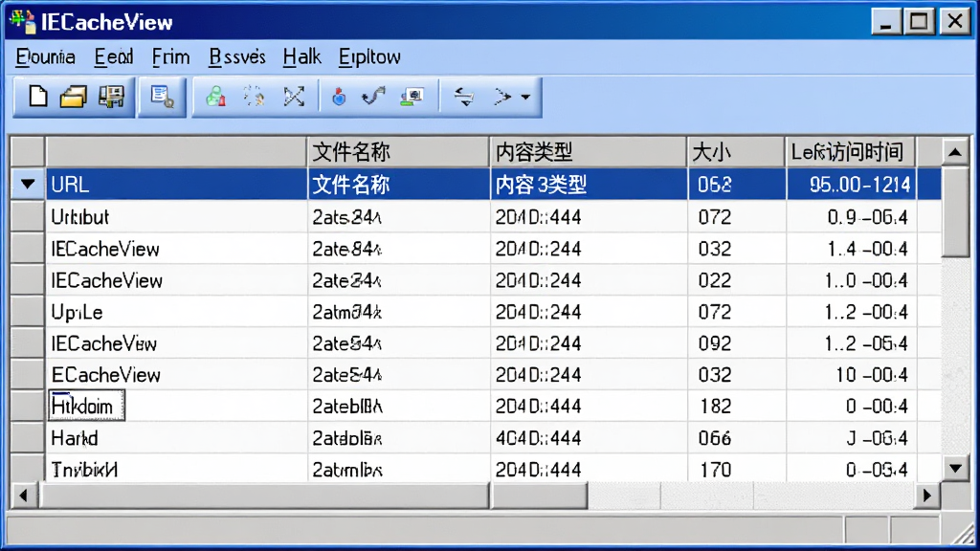
Task: Click the vertical scrollbar down arrow
Action: tap(955, 468)
